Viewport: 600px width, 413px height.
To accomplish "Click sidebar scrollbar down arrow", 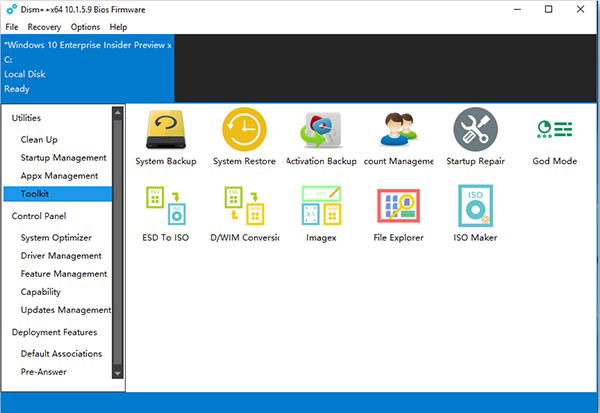I will click(x=117, y=373).
